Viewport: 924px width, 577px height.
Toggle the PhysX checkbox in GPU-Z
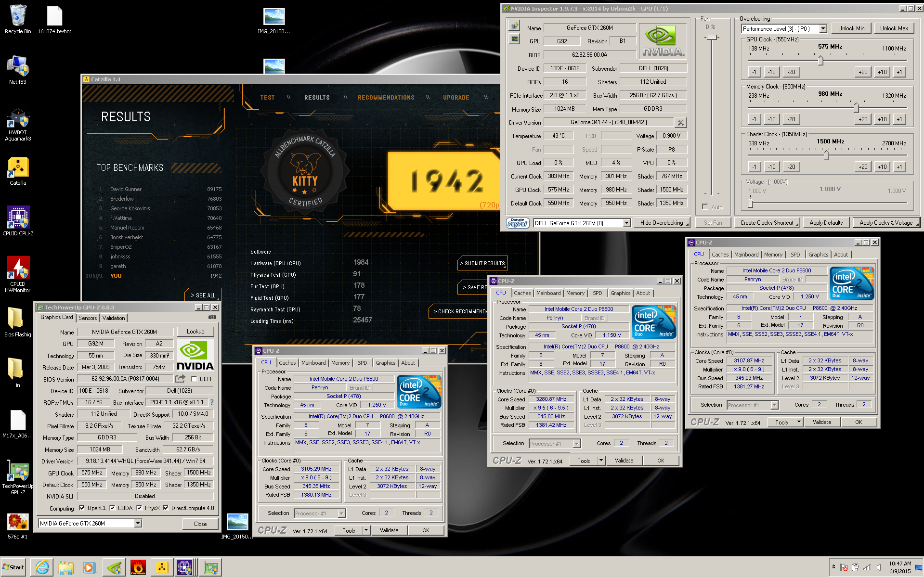(x=139, y=508)
